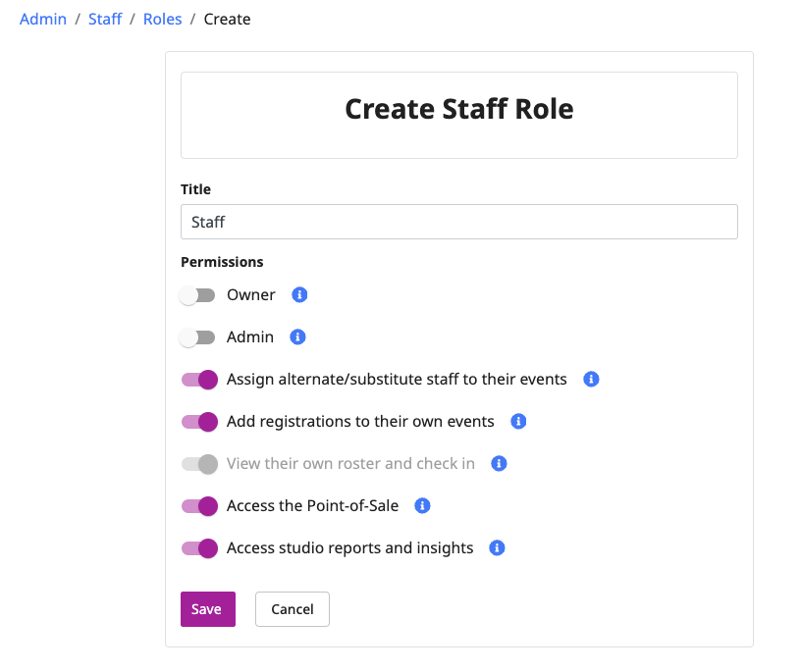
Task: Focus the Title input field
Action: [x=459, y=222]
